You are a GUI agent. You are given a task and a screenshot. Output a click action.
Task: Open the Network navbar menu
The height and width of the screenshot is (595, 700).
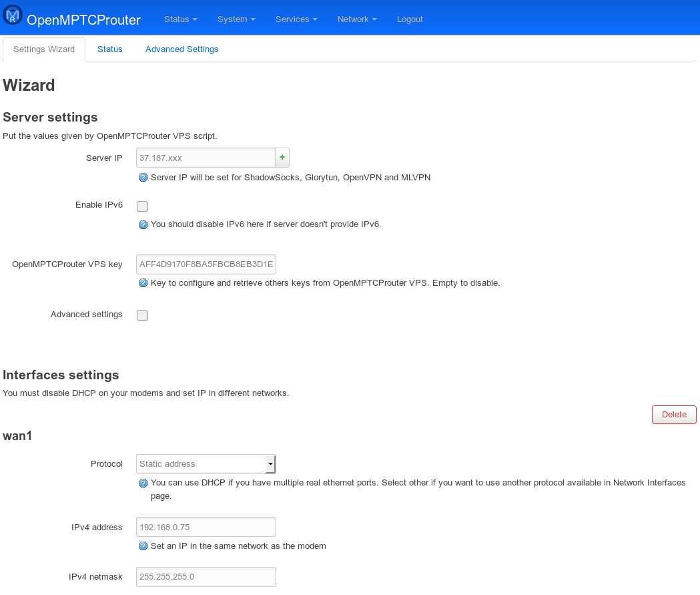[357, 19]
